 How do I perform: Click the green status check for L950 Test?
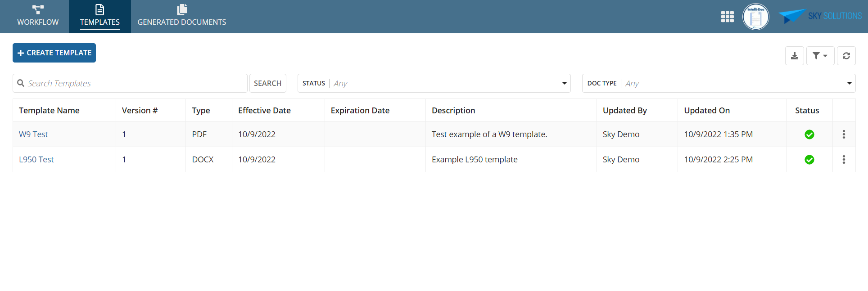click(809, 160)
